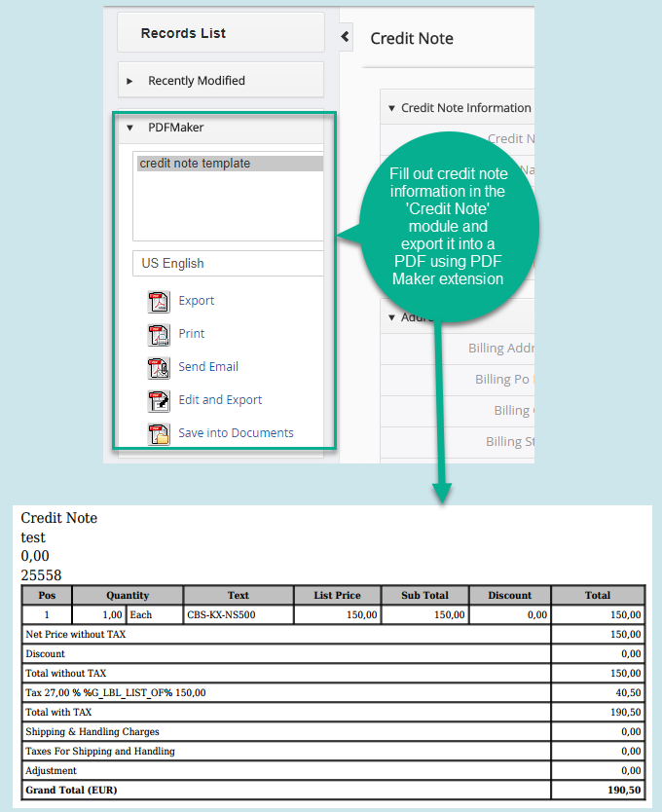Click the Discount column header
Image resolution: width=662 pixels, height=812 pixels.
pyautogui.click(x=510, y=596)
